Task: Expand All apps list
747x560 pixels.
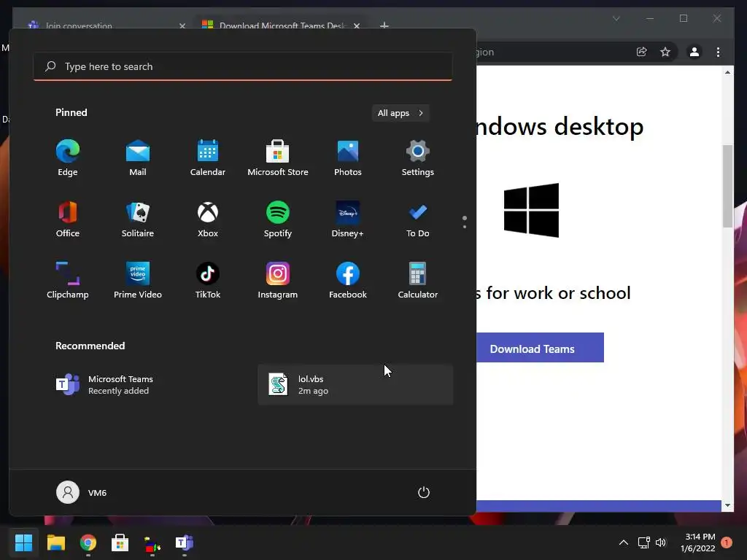Action: [x=400, y=113]
